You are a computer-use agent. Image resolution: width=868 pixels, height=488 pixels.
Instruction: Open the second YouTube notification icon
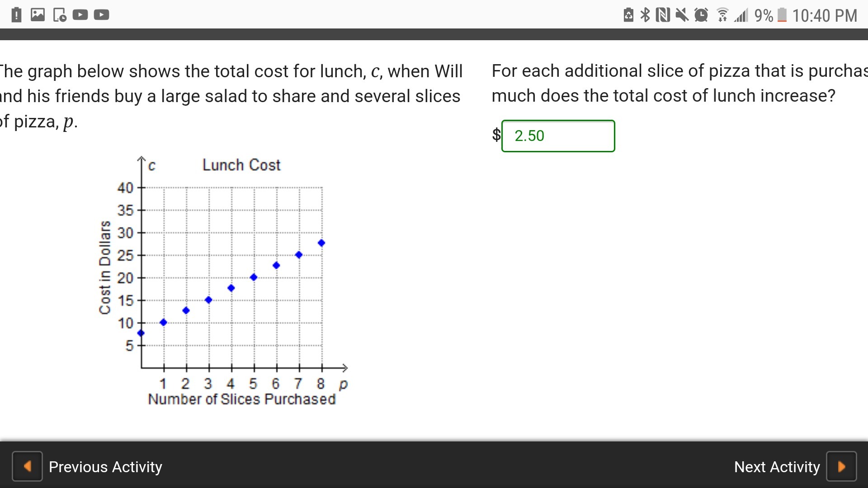point(101,15)
